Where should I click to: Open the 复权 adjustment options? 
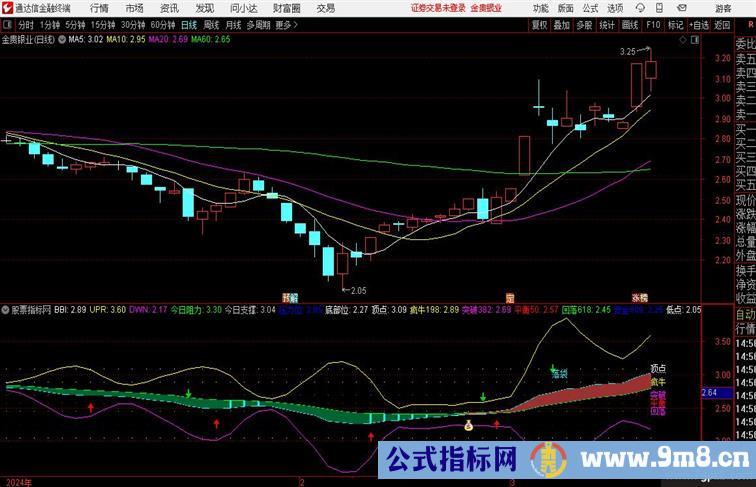coord(539,25)
